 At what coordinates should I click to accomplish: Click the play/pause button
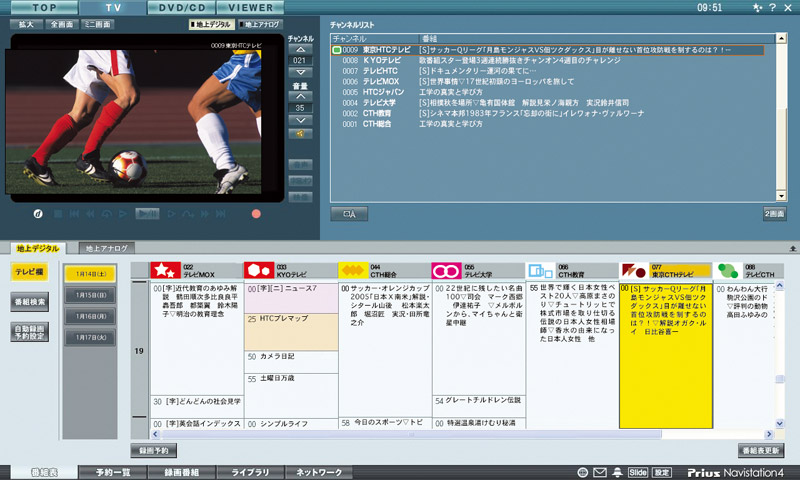coord(147,214)
